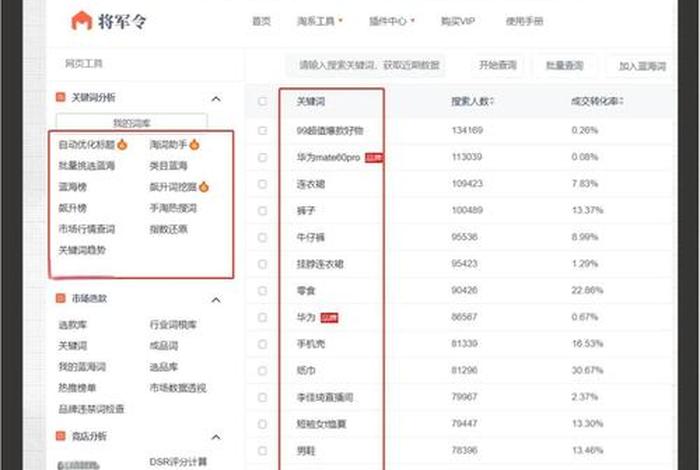The width and height of the screenshot is (700, 470).
Task: Click the red brand tag beside 华为
Action: tap(329, 318)
